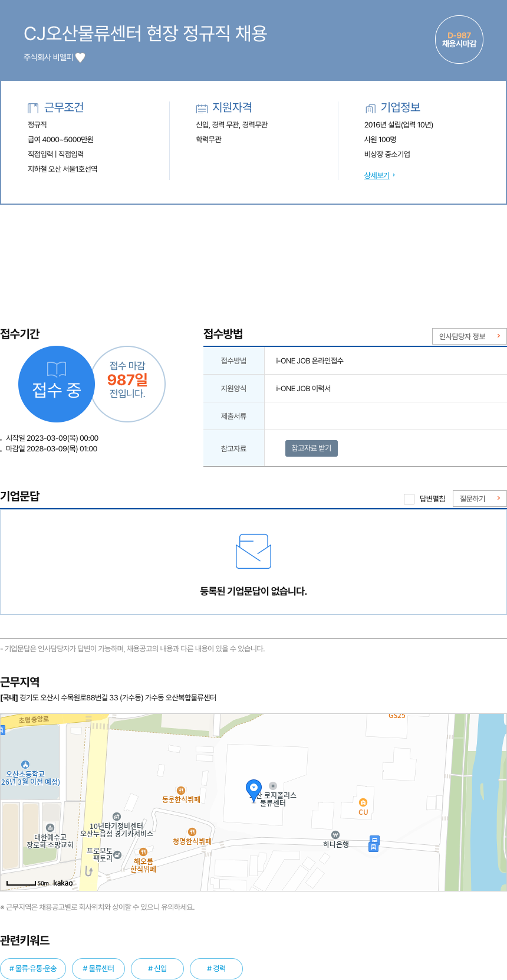
Task: Click the 하나은행 bank marker on map
Action: point(335,835)
